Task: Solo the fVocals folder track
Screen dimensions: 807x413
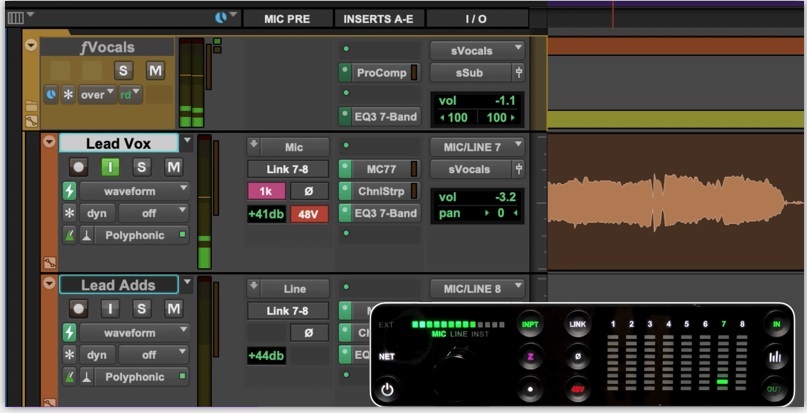Action: click(123, 70)
